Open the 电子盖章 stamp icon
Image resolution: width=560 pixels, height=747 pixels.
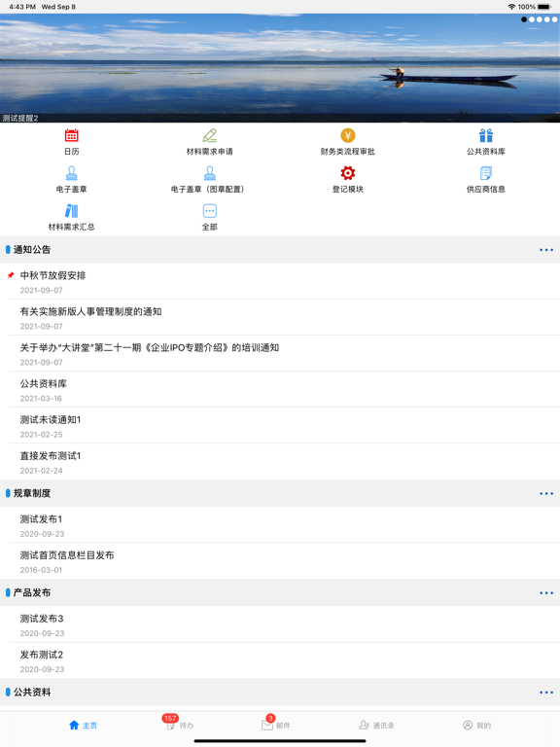[71, 173]
